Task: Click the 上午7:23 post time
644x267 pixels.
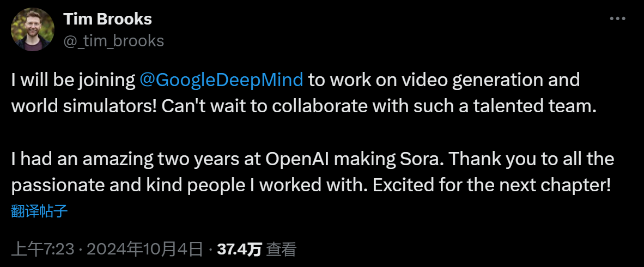Action: pyautogui.click(x=41, y=249)
